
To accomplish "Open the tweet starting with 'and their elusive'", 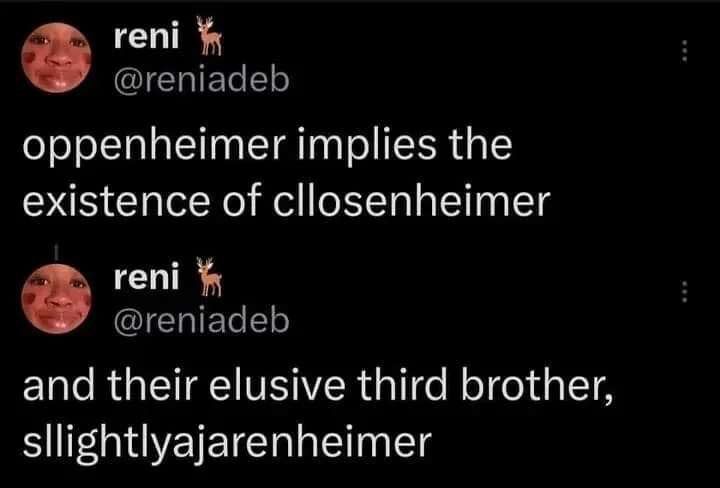I will pos(318,415).
